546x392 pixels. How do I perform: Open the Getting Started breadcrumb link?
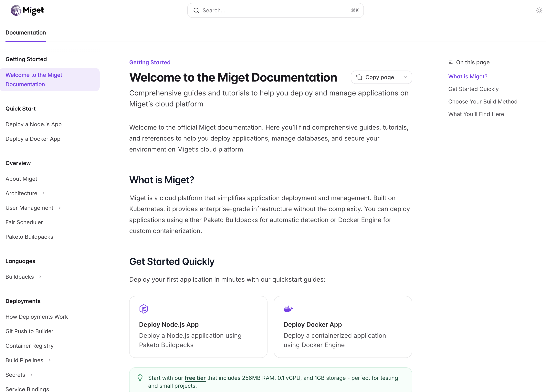[x=150, y=62]
